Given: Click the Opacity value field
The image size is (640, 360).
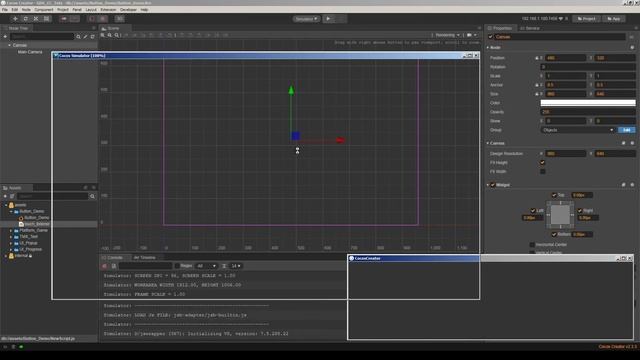Looking at the screenshot, I should [x=588, y=112].
